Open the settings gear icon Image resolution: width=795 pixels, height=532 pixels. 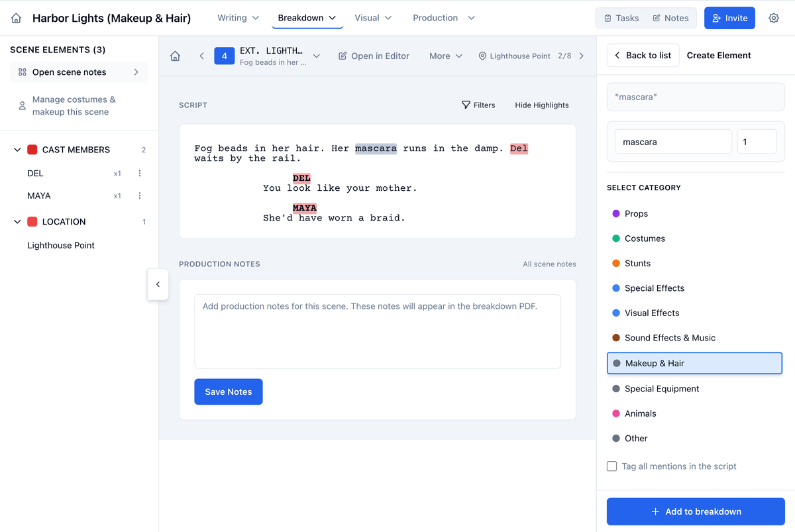(x=774, y=18)
